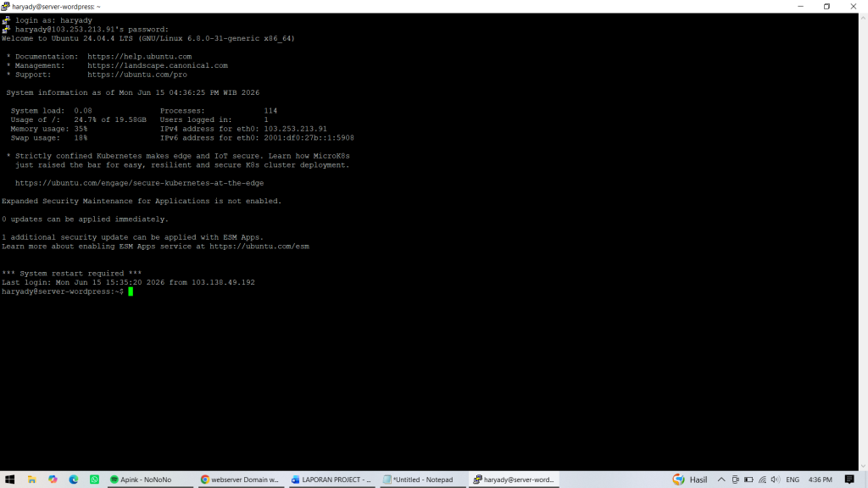Click scrollbar down arrow in terminal
This screenshot has height=488, width=868.
(x=863, y=467)
